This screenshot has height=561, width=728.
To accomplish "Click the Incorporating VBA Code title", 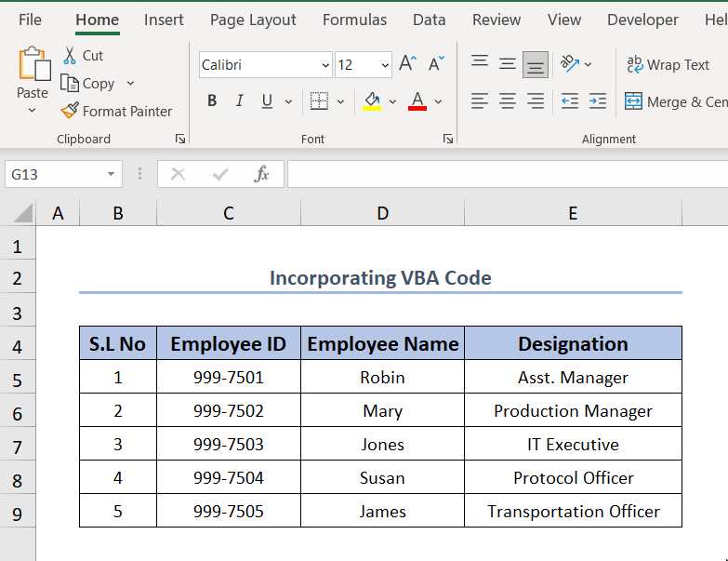I will pos(380,278).
